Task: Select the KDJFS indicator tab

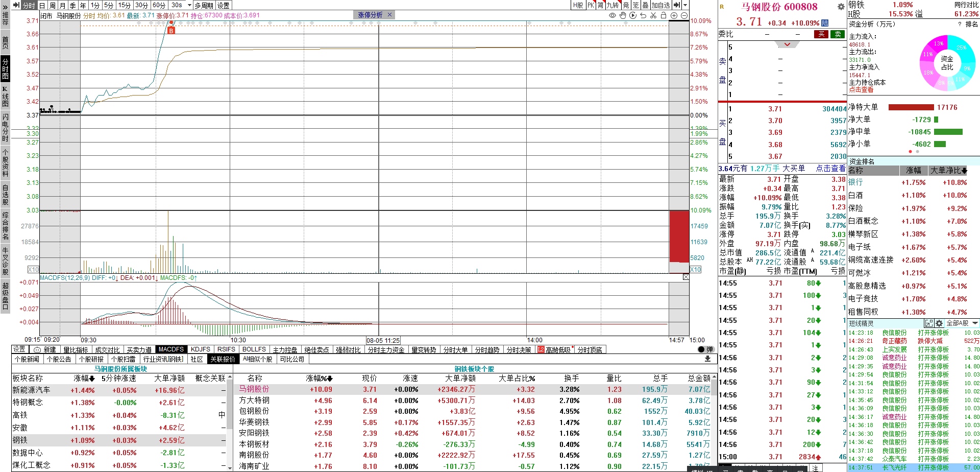Action: click(201, 349)
